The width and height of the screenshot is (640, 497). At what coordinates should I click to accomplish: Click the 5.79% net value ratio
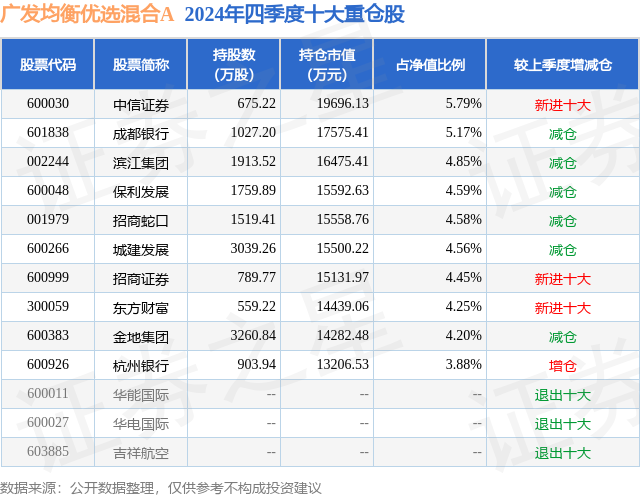(464, 103)
